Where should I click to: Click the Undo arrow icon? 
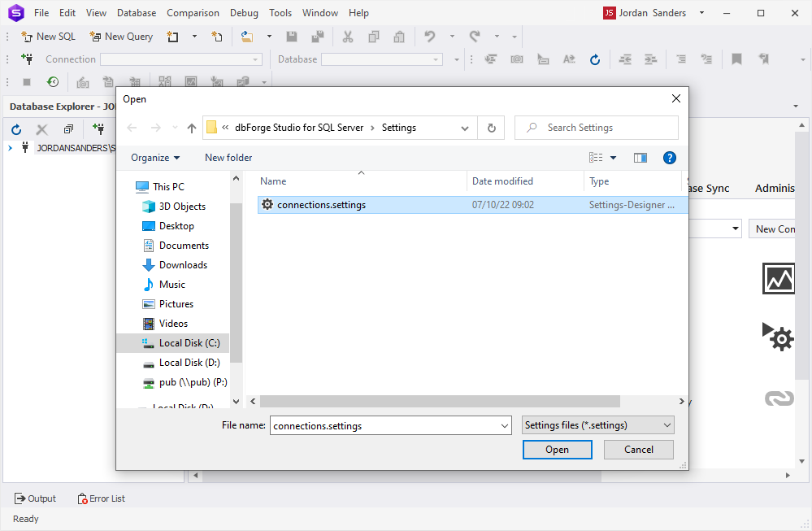tap(430, 37)
